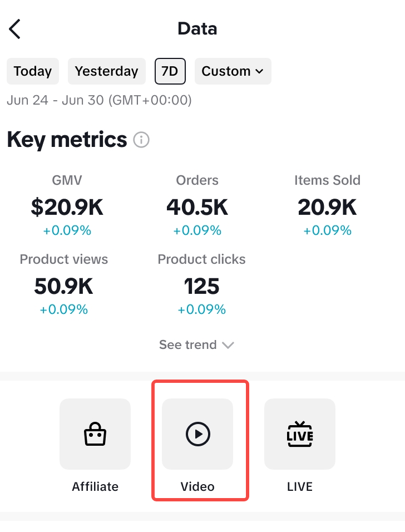Switch to the Yesterday filter
The image size is (405, 532).
[106, 71]
